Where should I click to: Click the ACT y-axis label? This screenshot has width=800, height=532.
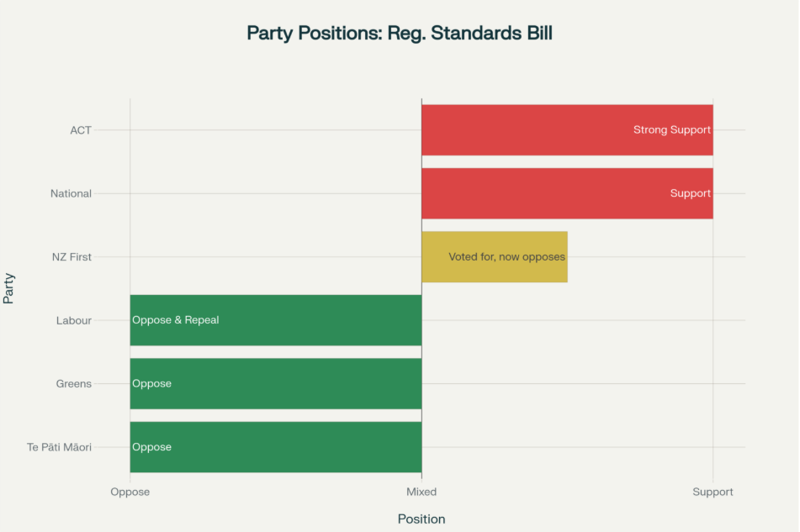(81, 130)
